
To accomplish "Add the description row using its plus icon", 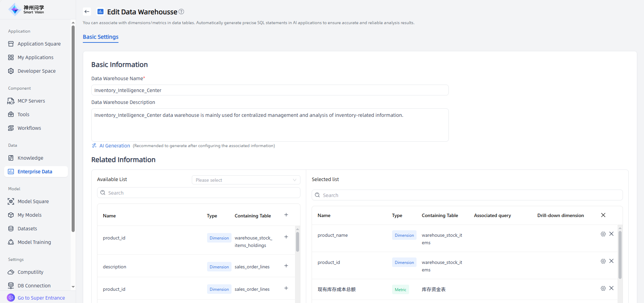I will coord(286,266).
